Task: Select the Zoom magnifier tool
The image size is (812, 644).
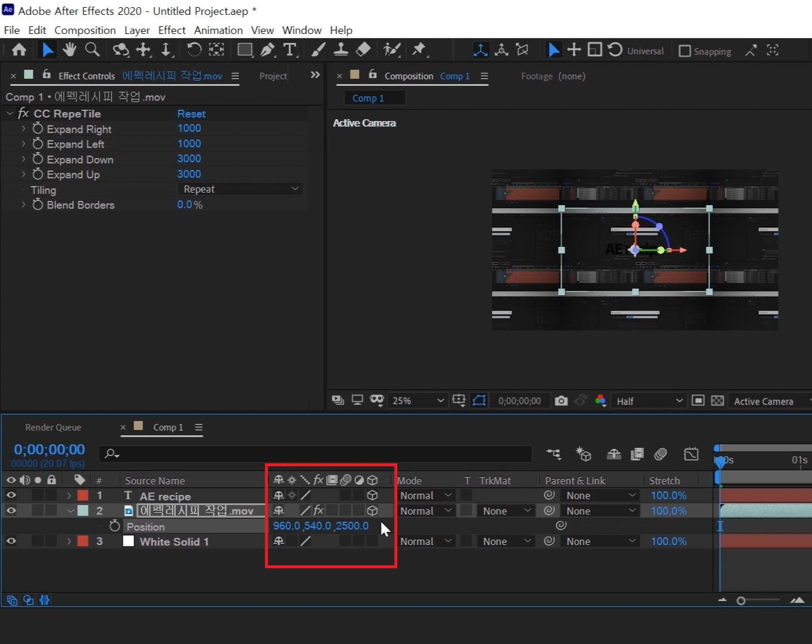Action: tap(92, 50)
